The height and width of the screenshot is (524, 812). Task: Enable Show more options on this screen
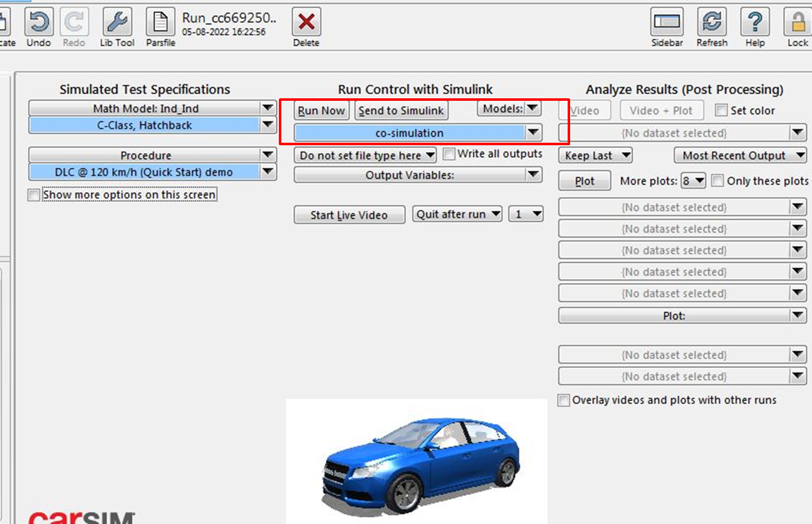34,195
